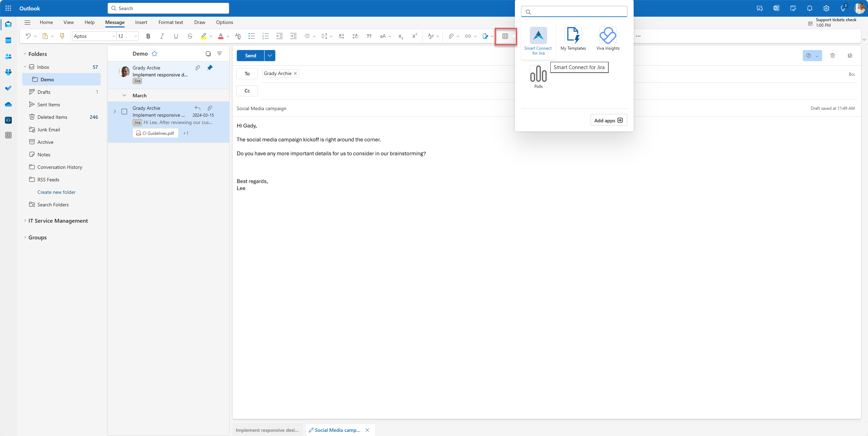
Task: Collapse the March group header
Action: point(124,96)
